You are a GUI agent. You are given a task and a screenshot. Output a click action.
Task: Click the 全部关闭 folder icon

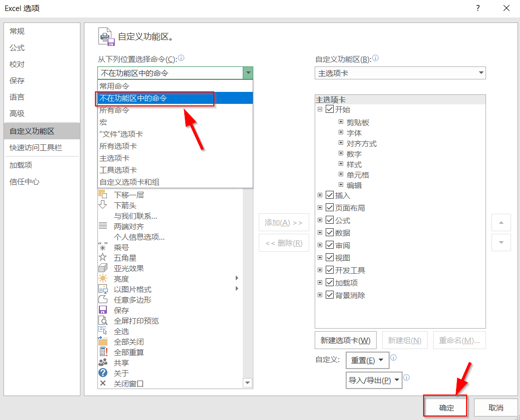103,342
